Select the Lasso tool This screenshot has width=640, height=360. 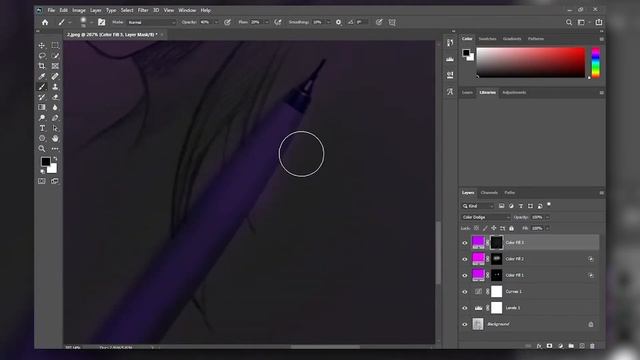[x=42, y=56]
